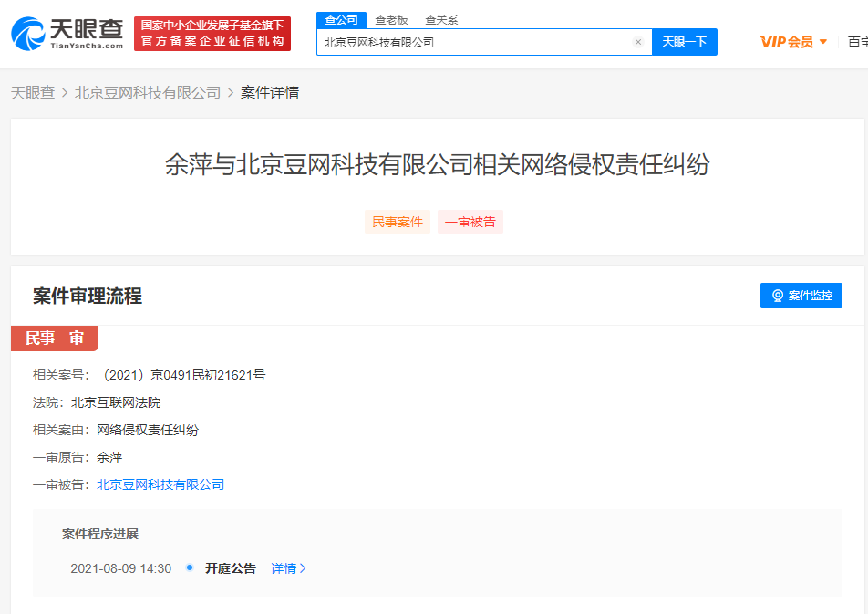The image size is (868, 614).
Task: Click the TianYanCha logo
Action: 67,34
